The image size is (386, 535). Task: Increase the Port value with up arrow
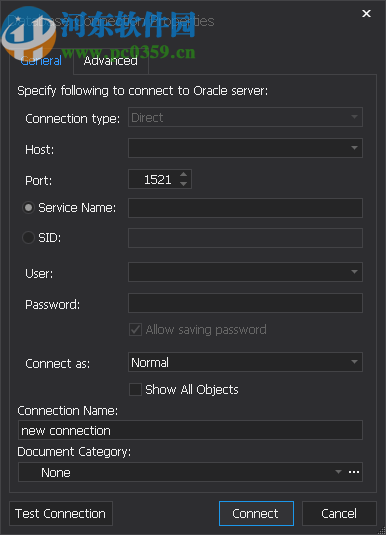(184, 174)
